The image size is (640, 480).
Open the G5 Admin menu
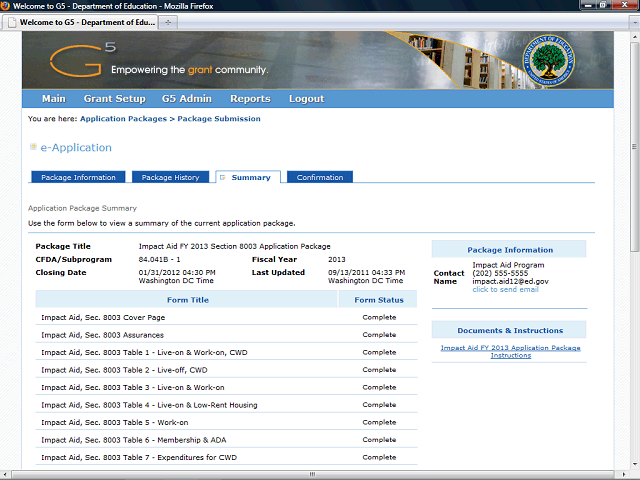187,99
